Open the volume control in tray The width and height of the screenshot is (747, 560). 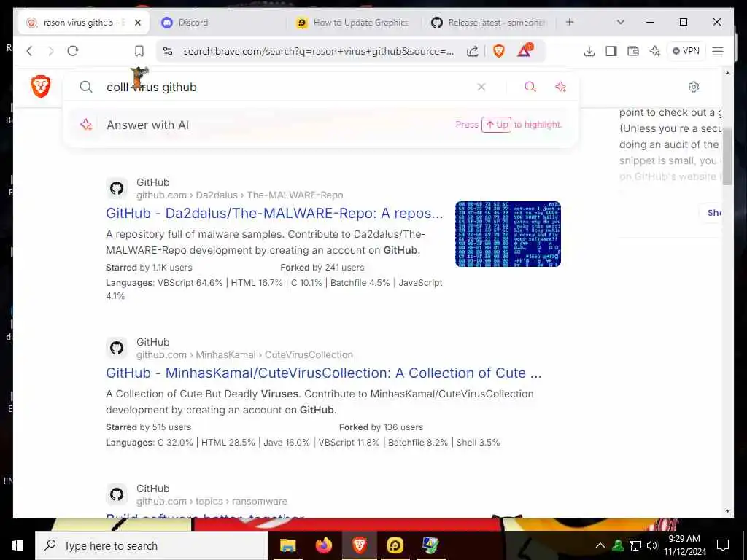pos(651,545)
